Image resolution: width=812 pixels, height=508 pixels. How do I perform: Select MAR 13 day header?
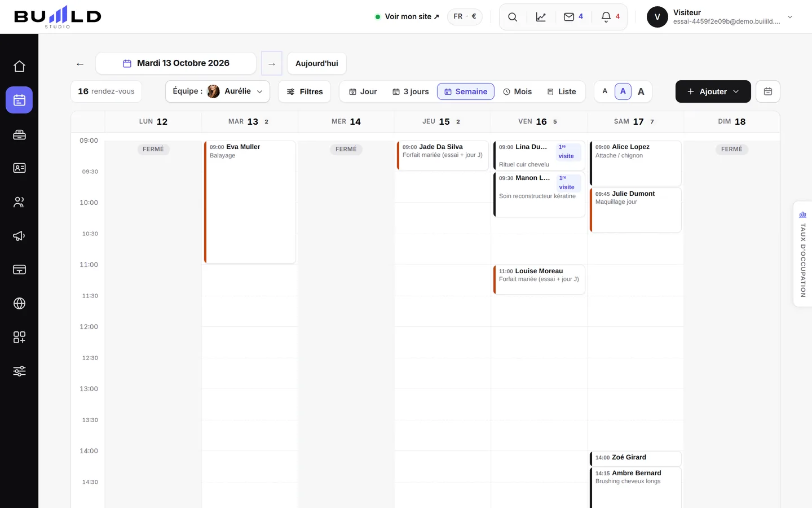point(249,121)
